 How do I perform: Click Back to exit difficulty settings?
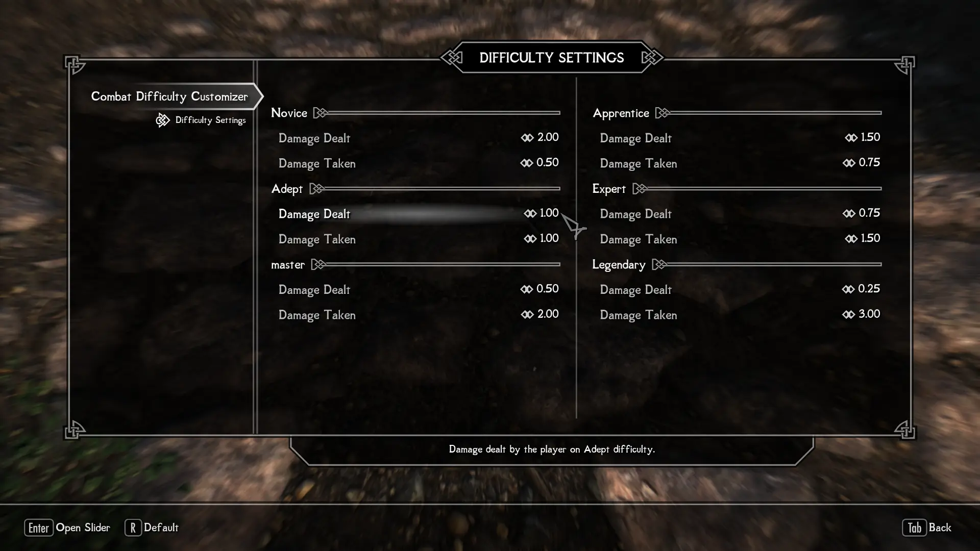point(940,527)
